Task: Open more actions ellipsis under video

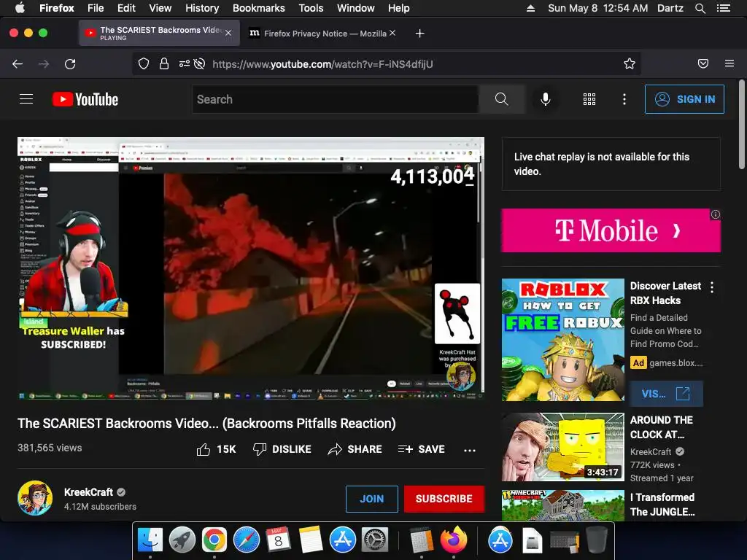Action: tap(470, 450)
